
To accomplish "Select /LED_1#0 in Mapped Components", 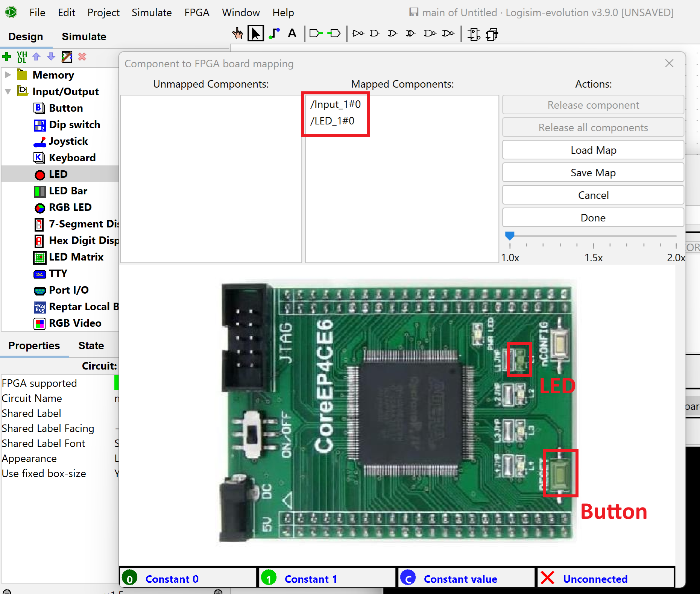I will (x=332, y=121).
